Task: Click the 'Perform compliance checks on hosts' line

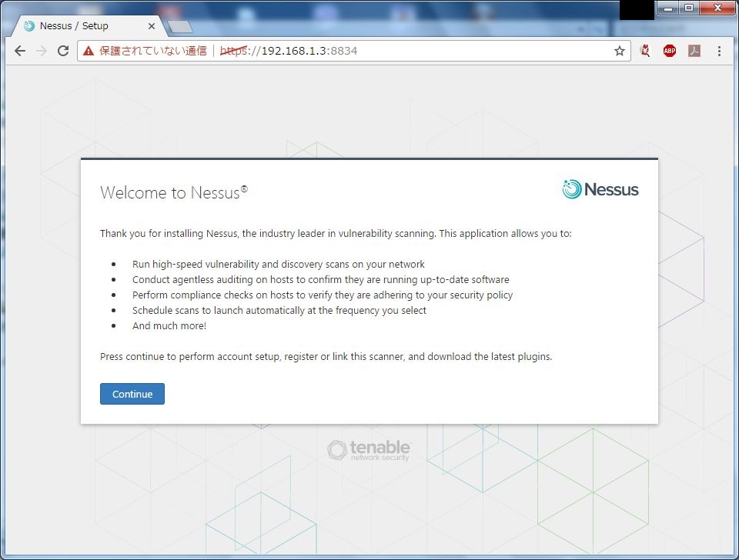Action: tap(323, 295)
